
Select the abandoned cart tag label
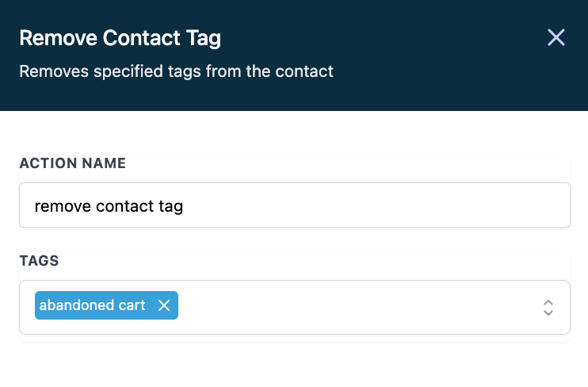(x=93, y=305)
